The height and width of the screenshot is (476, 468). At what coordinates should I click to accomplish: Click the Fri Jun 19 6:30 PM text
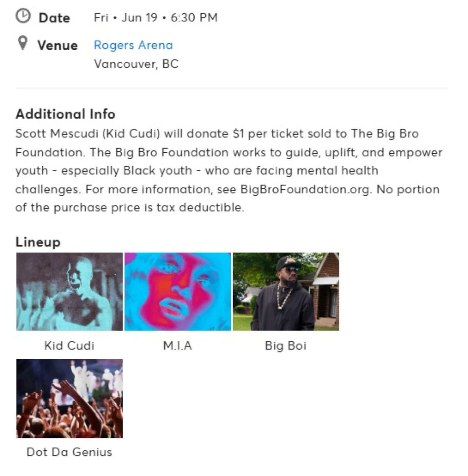tap(156, 18)
